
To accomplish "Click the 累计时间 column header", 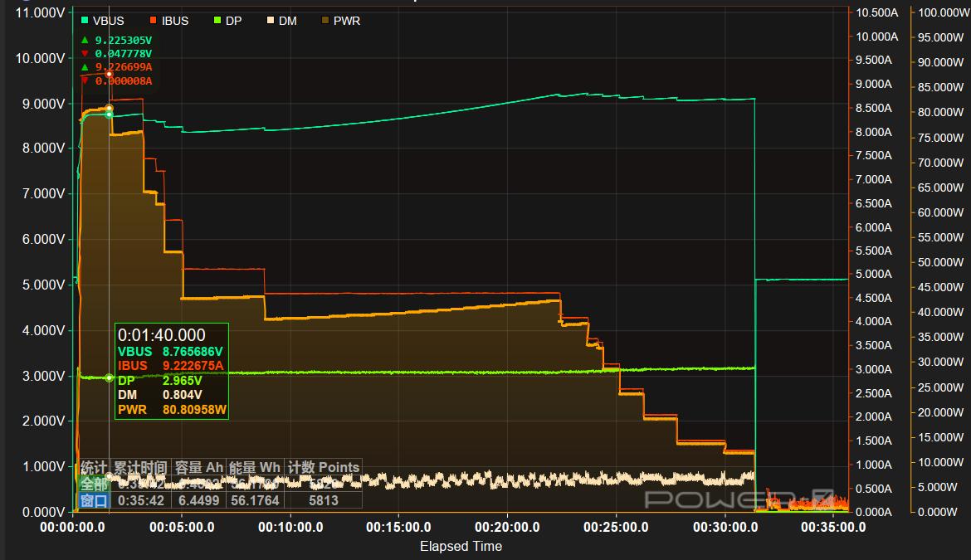I will [x=140, y=467].
